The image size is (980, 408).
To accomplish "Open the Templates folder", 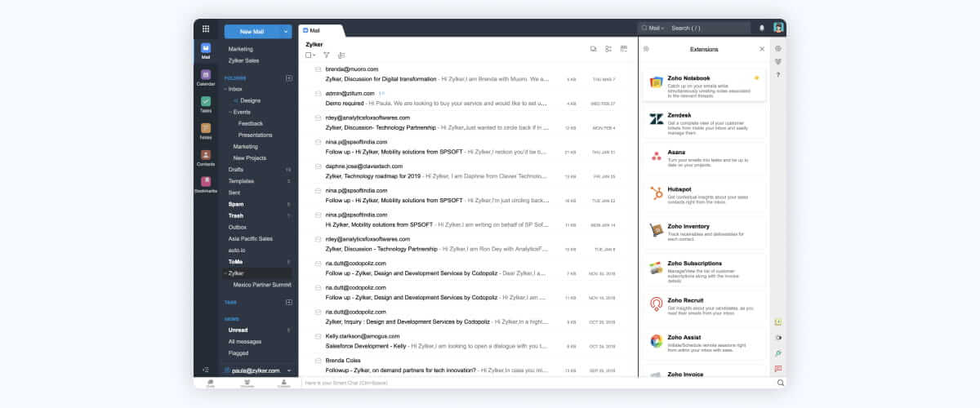I will (241, 181).
